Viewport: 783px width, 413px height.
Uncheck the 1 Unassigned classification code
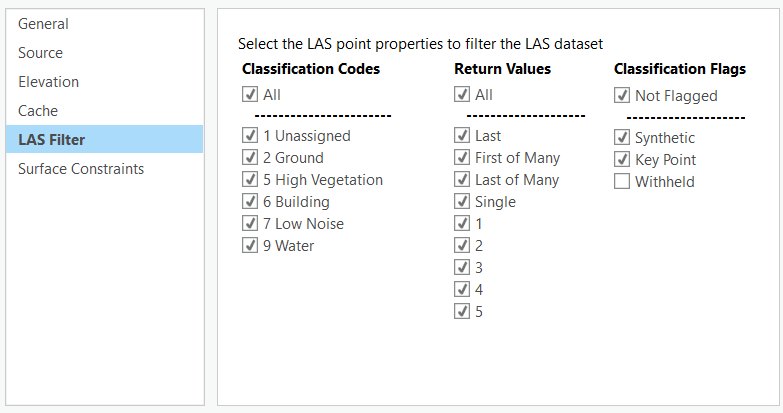coord(250,136)
